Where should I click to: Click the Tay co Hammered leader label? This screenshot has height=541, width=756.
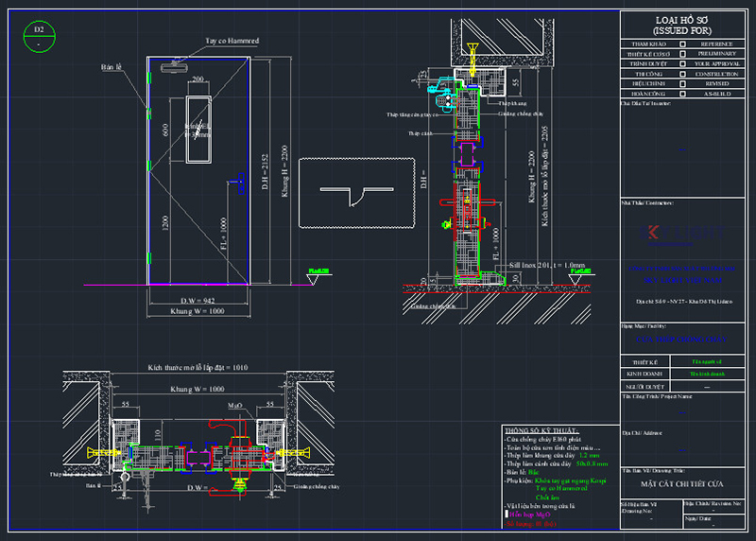(x=232, y=42)
